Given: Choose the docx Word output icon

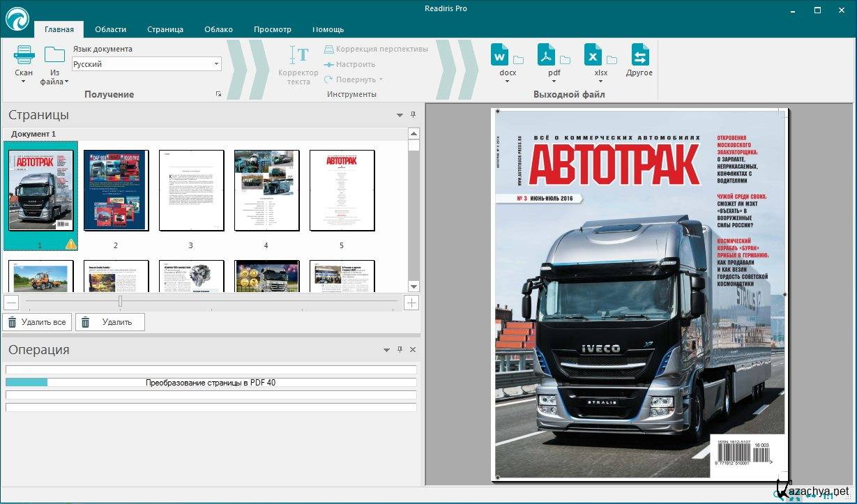Looking at the screenshot, I should click(x=500, y=55).
